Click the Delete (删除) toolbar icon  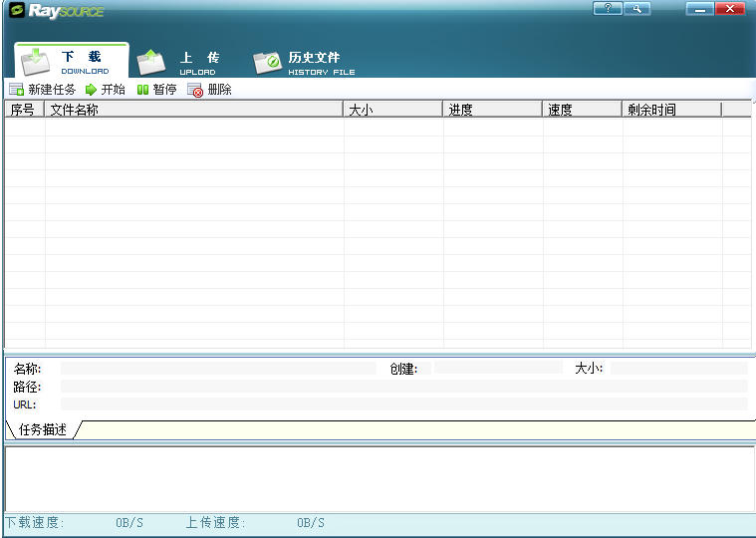pyautogui.click(x=195, y=90)
